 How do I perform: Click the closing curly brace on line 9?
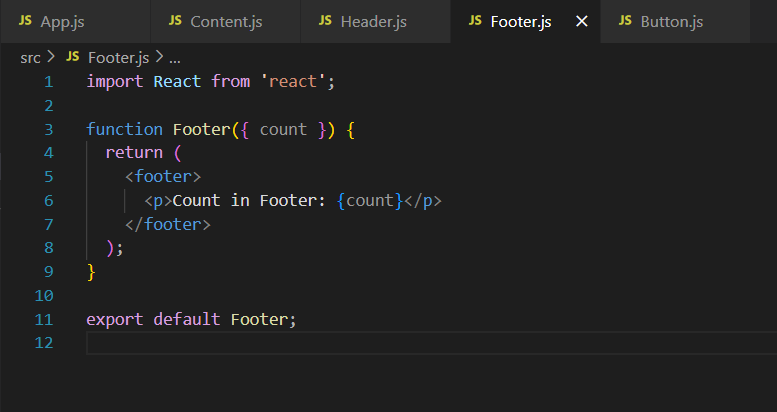91,272
